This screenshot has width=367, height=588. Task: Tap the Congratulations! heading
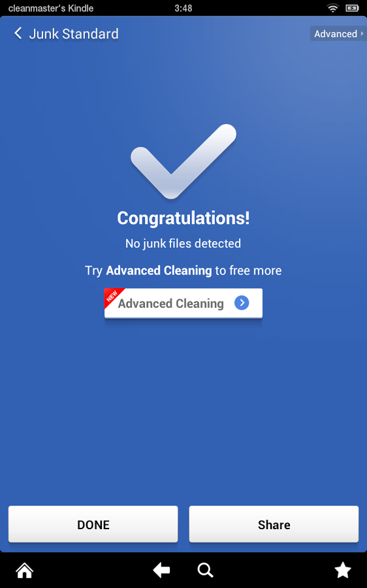click(x=183, y=218)
